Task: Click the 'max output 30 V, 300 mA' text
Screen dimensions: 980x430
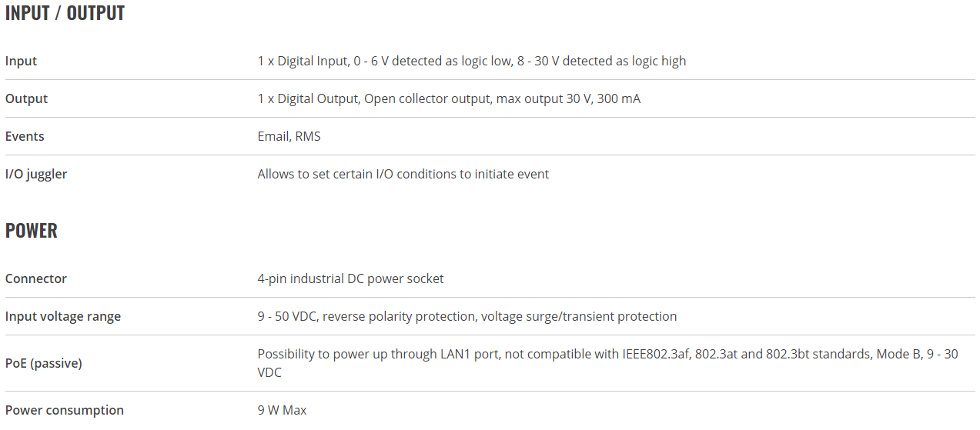Action: tap(568, 98)
